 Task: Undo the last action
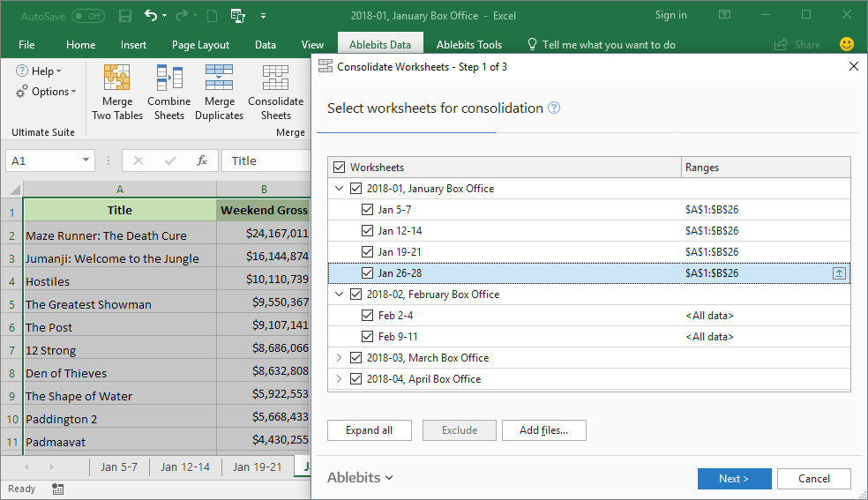coord(151,16)
